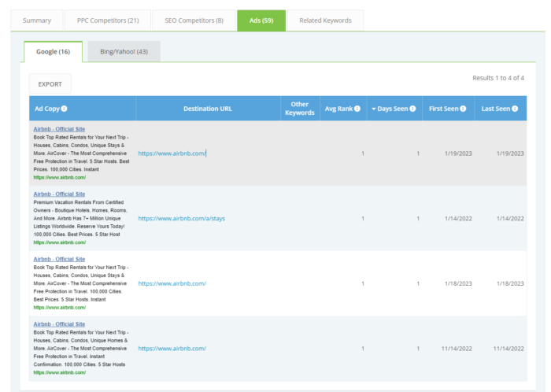Click the green display URL in 1/19/2023 ad
This screenshot has height=392, width=551.
click(x=59, y=177)
